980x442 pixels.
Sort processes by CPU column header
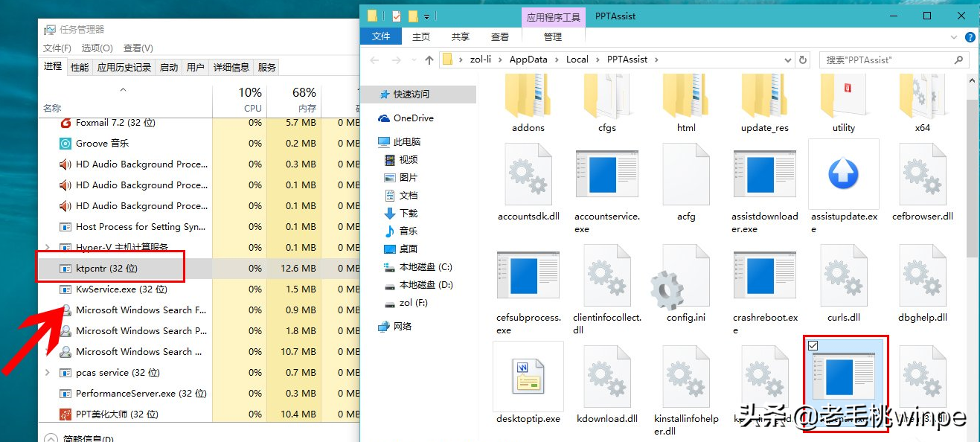pos(240,100)
